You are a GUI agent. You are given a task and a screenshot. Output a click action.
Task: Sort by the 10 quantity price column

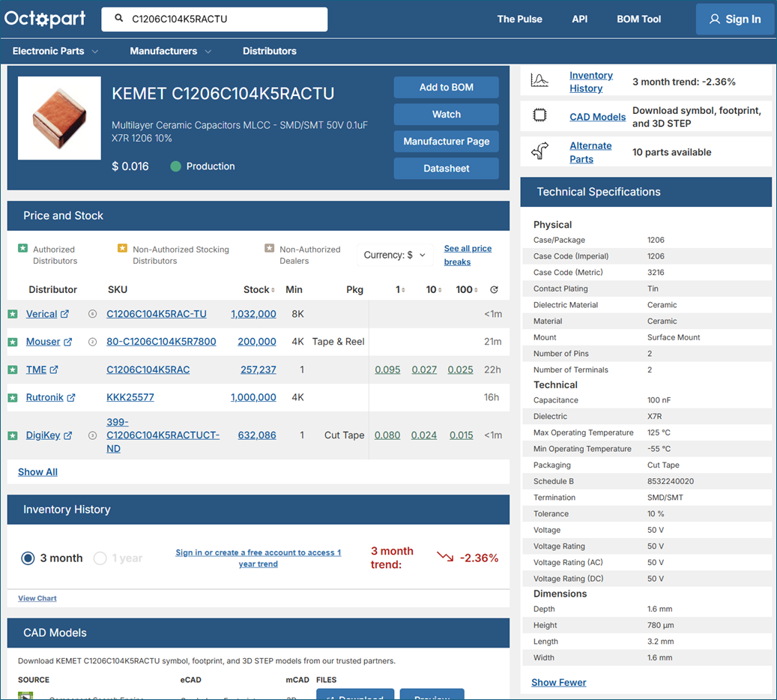coord(434,289)
